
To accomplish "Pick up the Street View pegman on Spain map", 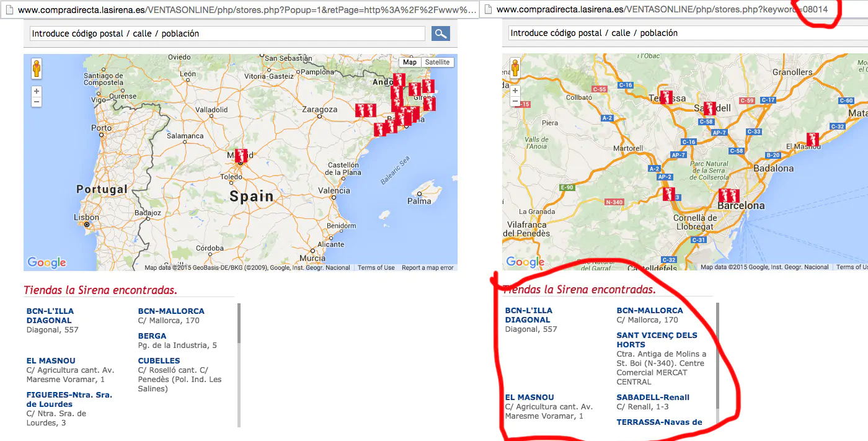I will pyautogui.click(x=37, y=68).
